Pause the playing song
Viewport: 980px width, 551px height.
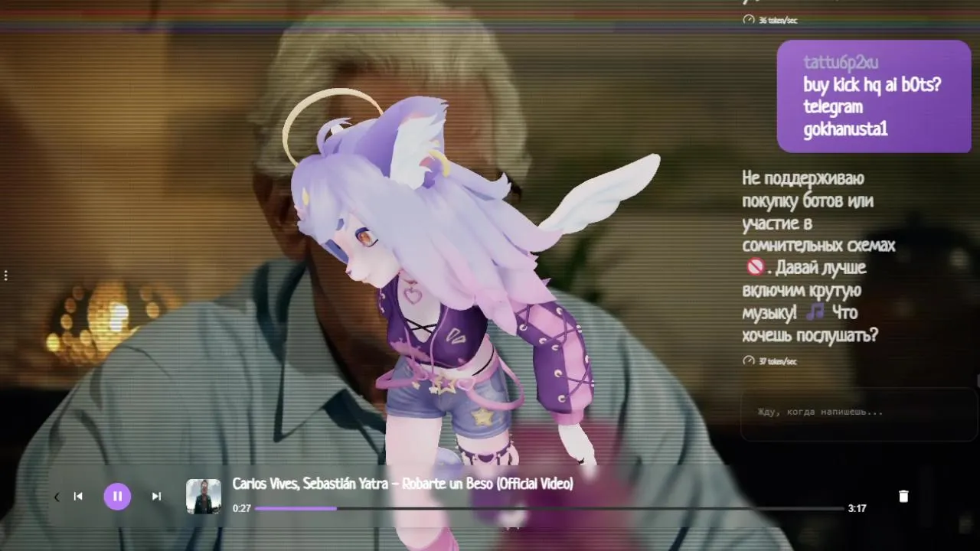(117, 497)
